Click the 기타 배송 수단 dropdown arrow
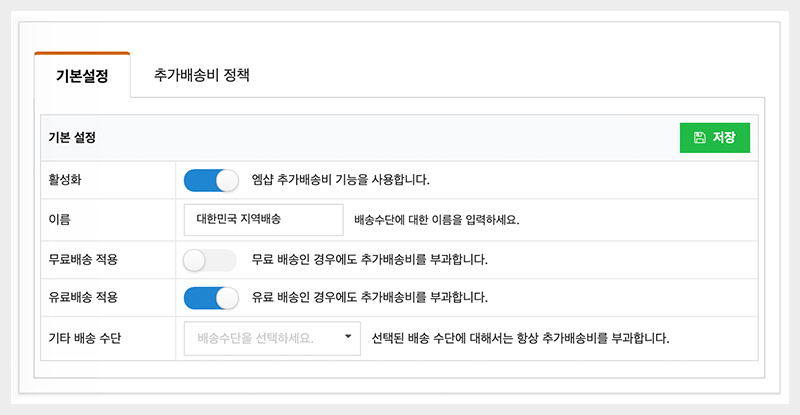Viewport: 800px width, 415px height. pos(348,338)
